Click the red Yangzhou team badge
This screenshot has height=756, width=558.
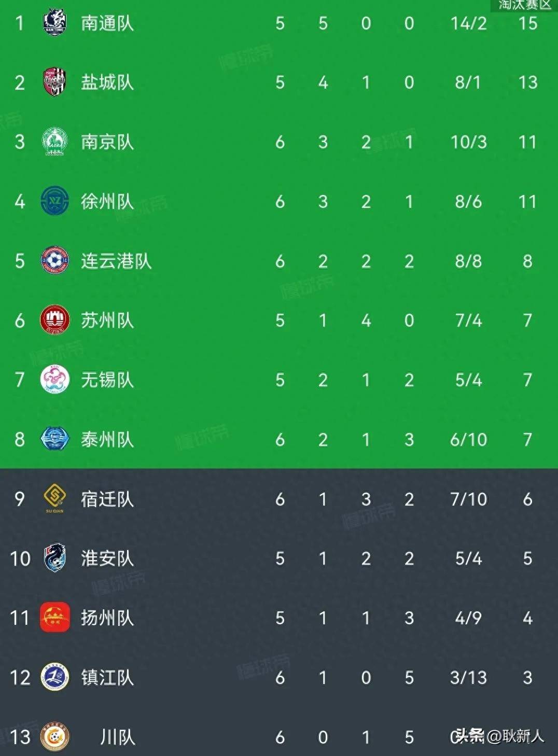[x=54, y=618]
